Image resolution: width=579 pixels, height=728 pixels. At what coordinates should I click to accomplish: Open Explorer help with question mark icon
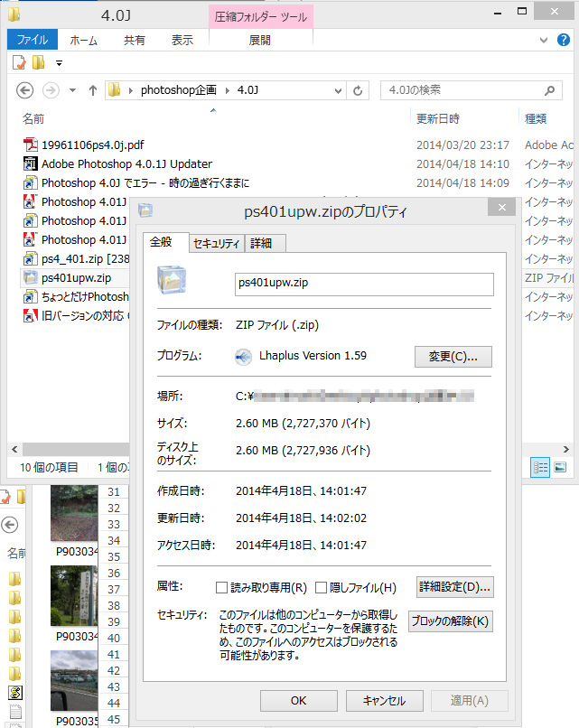coord(564,40)
